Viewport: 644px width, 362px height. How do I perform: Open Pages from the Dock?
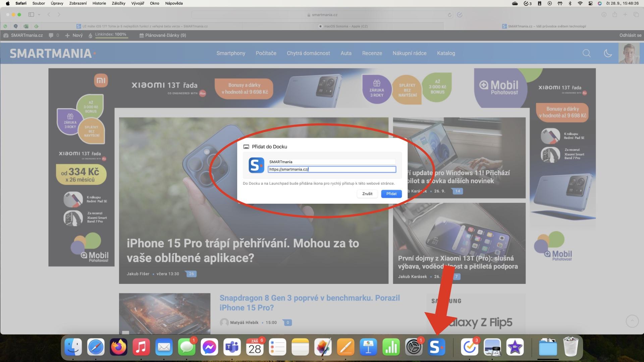346,347
